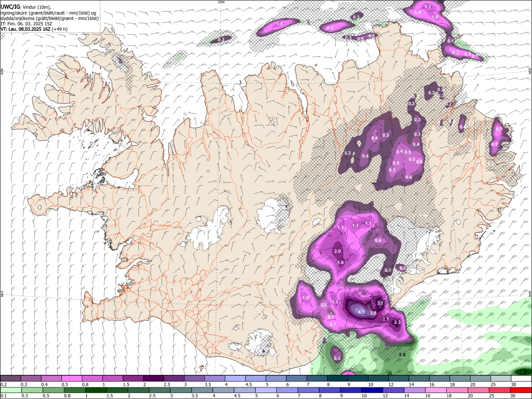Click the 1.8 snowfall value on the map

[x=341, y=262]
